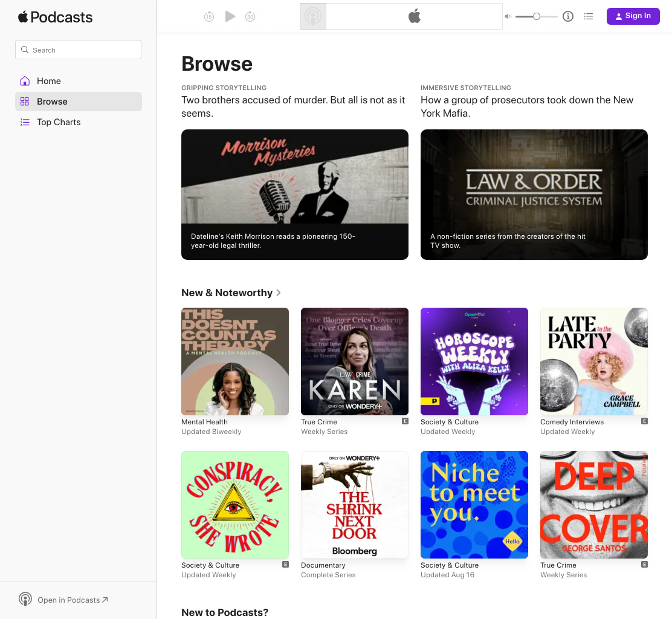Open Morrison Mysteries featured card

295,195
